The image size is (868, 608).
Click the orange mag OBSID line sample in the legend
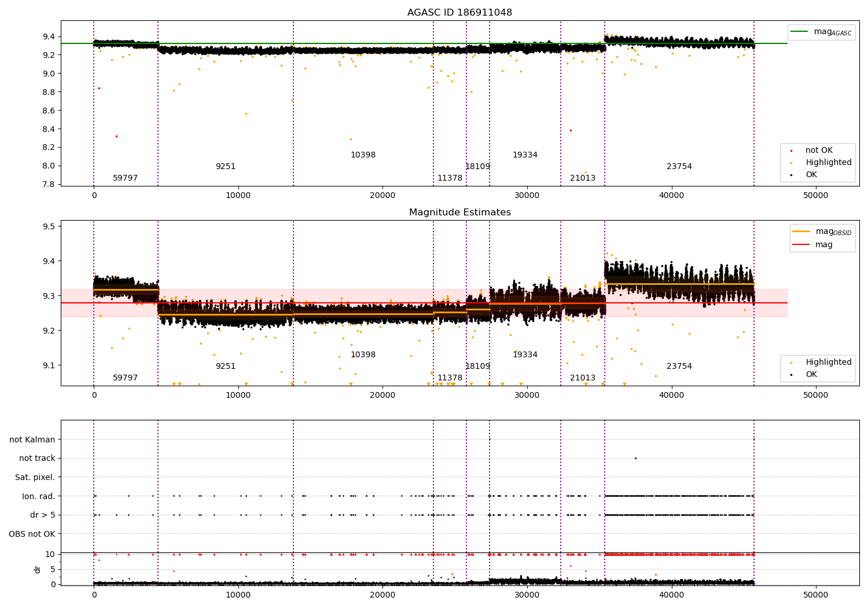[x=801, y=231]
